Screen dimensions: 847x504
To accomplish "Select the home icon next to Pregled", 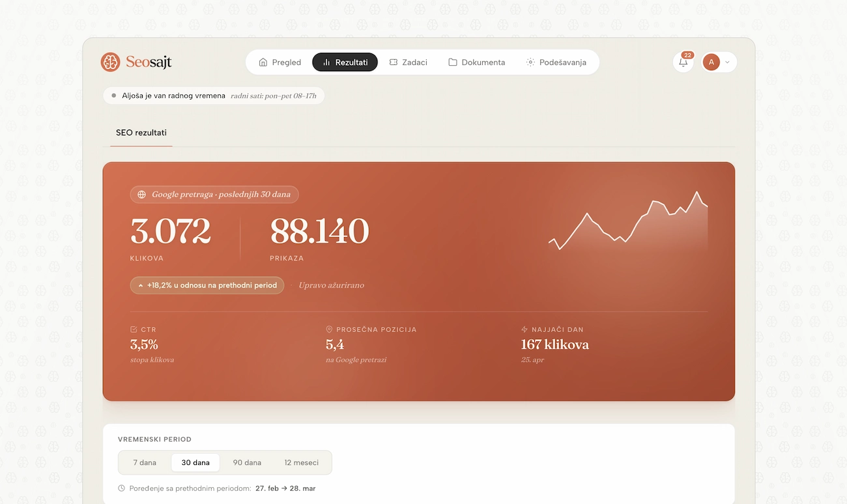I will (x=264, y=62).
